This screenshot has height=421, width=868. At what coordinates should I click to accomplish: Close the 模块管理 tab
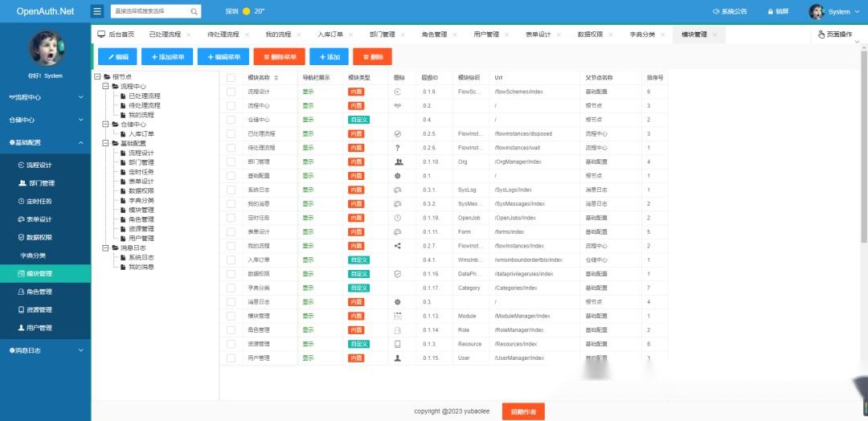pos(714,35)
